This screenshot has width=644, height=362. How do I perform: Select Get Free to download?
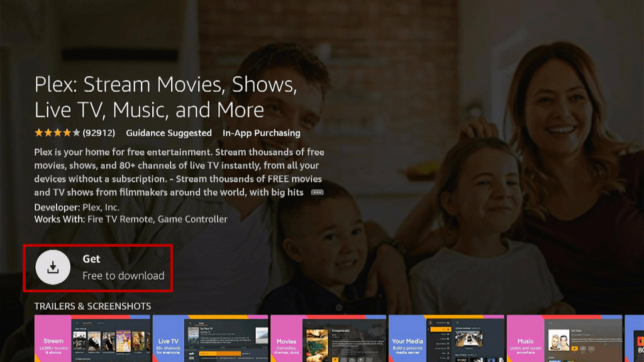[x=97, y=268]
